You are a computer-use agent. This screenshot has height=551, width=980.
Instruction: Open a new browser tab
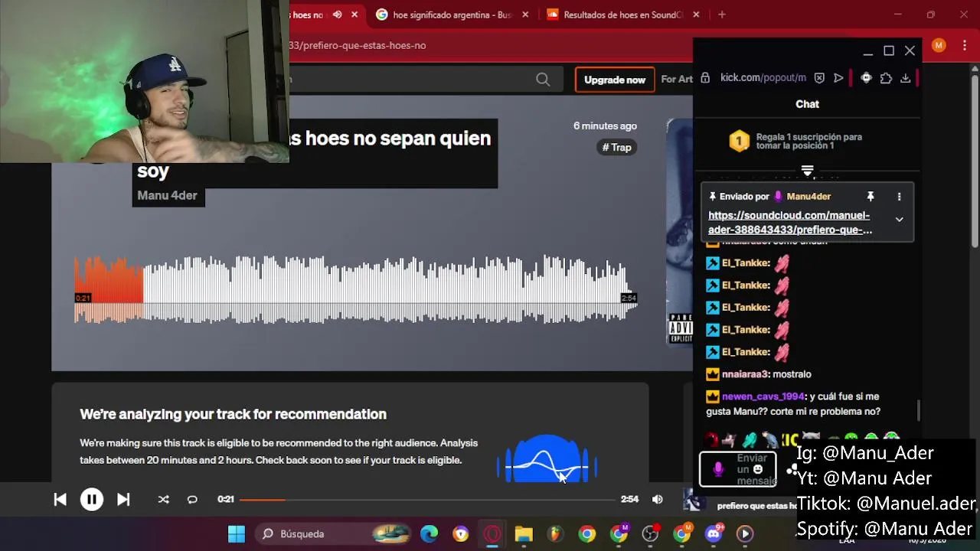(x=721, y=15)
